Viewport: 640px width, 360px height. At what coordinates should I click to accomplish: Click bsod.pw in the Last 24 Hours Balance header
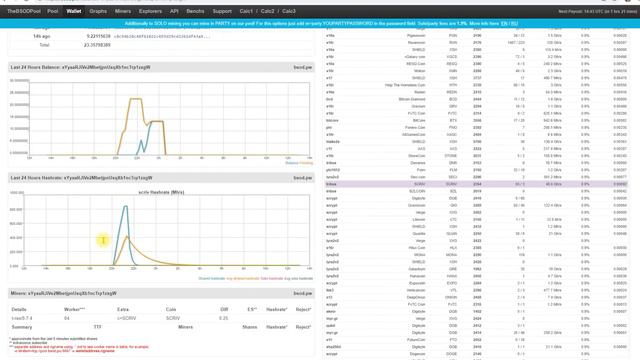(303, 67)
